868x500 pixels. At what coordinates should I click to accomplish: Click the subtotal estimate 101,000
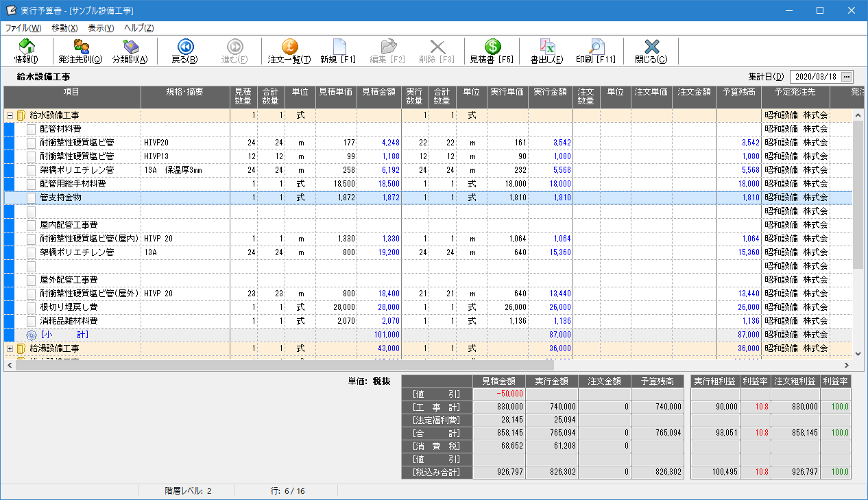(x=387, y=335)
